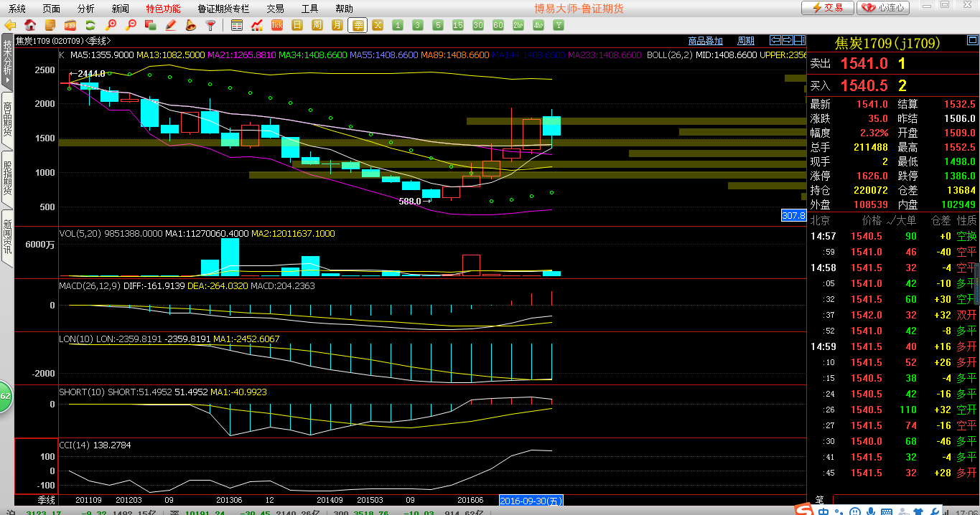Open the alert bell icon
This screenshot has height=515, width=980.
[190, 26]
